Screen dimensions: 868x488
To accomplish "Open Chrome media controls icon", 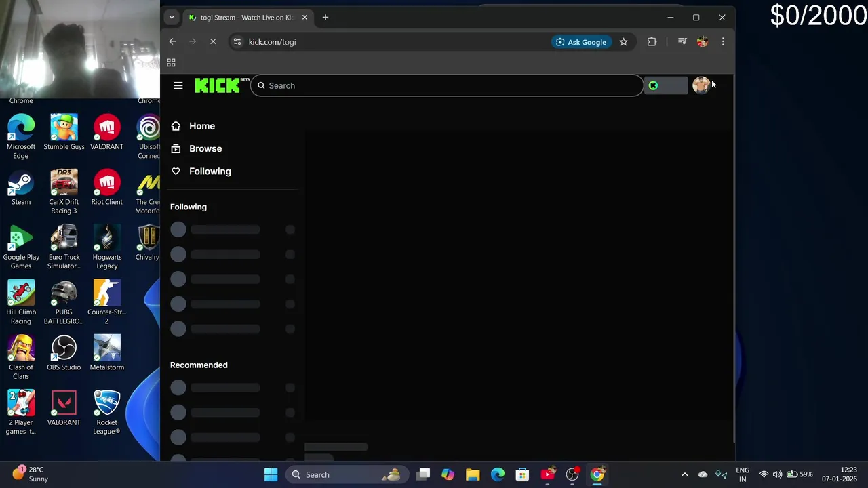I will (x=682, y=41).
